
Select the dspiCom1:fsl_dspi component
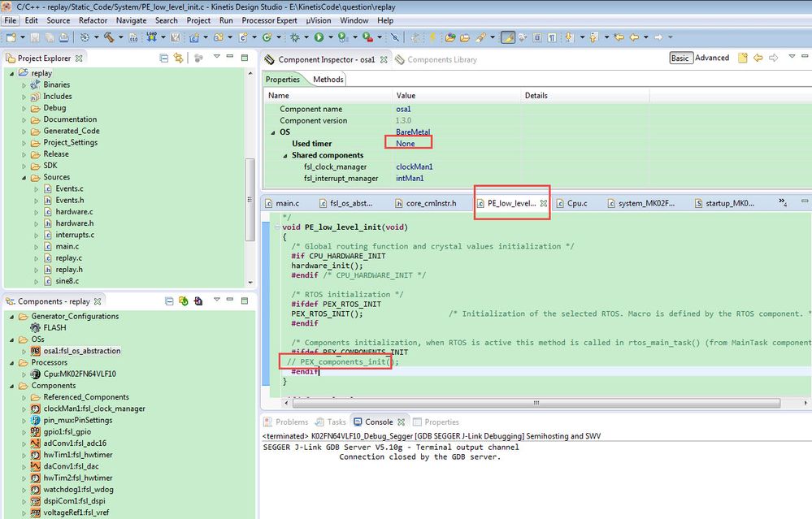[67, 501]
